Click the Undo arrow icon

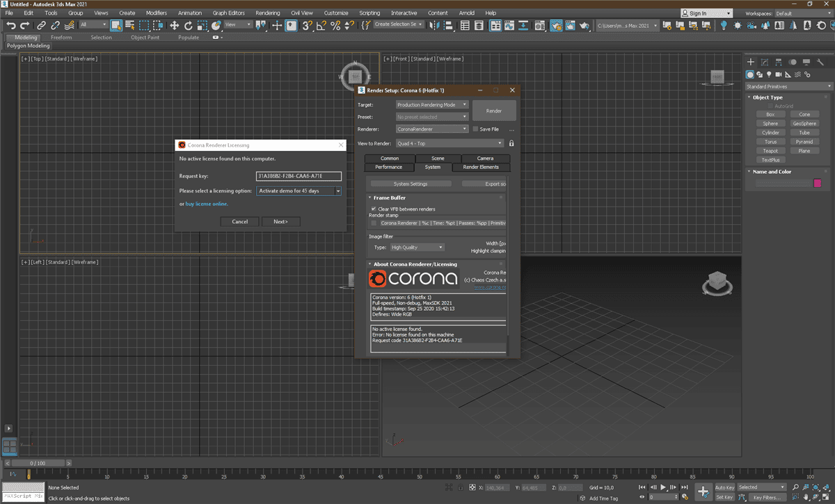pyautogui.click(x=11, y=25)
